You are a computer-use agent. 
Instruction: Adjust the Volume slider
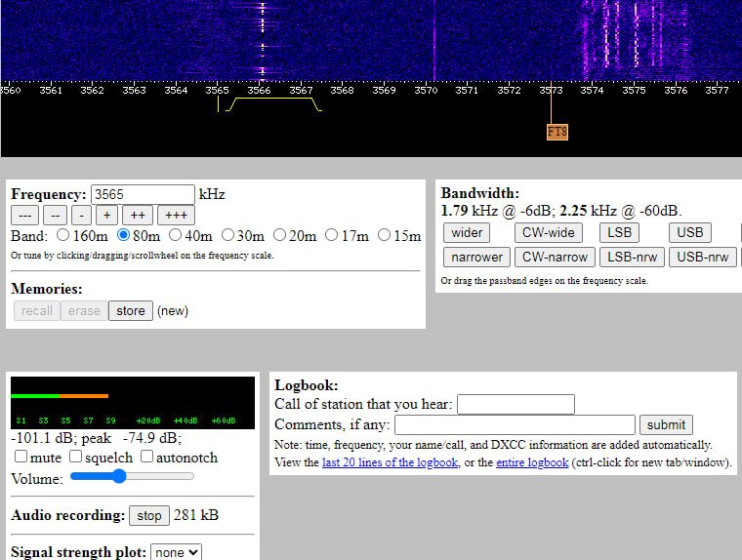119,477
